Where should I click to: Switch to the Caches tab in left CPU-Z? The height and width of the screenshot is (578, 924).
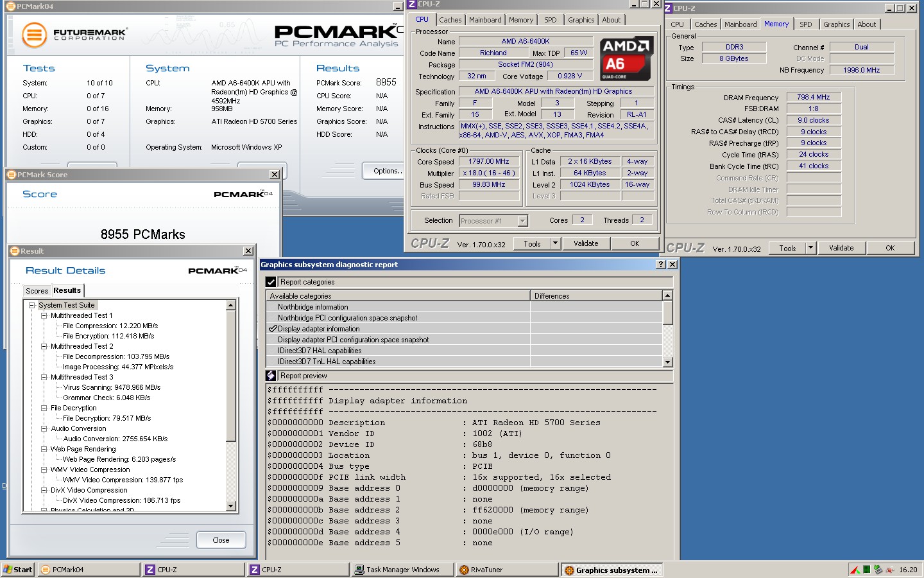pos(450,20)
